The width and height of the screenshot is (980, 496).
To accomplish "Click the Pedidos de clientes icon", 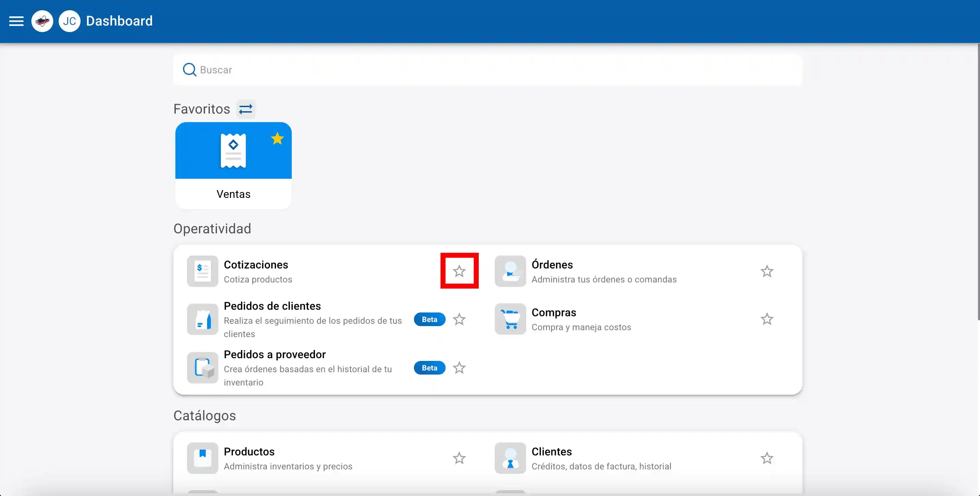I will pyautogui.click(x=203, y=319).
